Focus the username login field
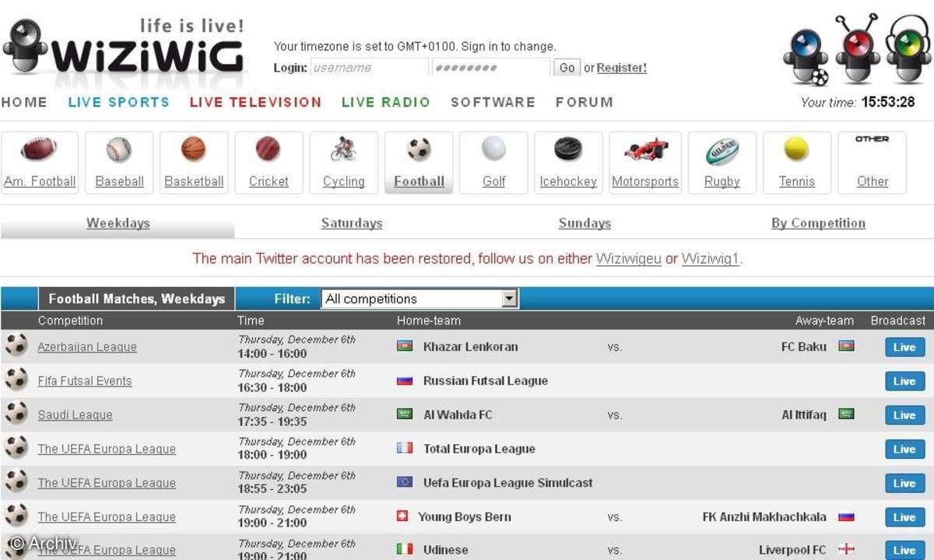This screenshot has width=934, height=560. point(370,68)
